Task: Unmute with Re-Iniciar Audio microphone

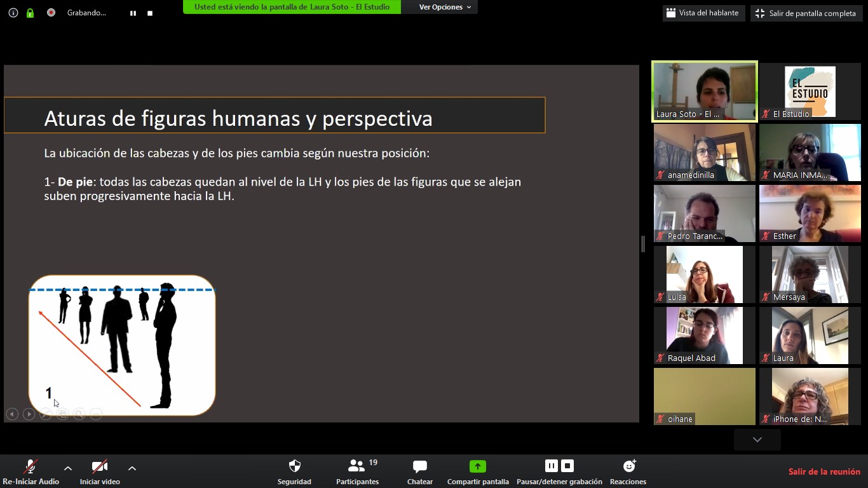Action: (x=31, y=467)
